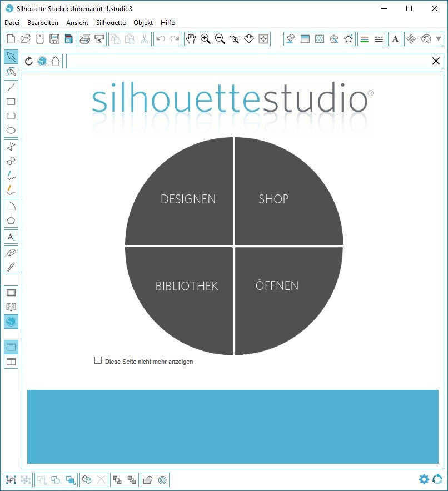Redo the last action
This screenshot has width=448, height=491.
tap(175, 39)
